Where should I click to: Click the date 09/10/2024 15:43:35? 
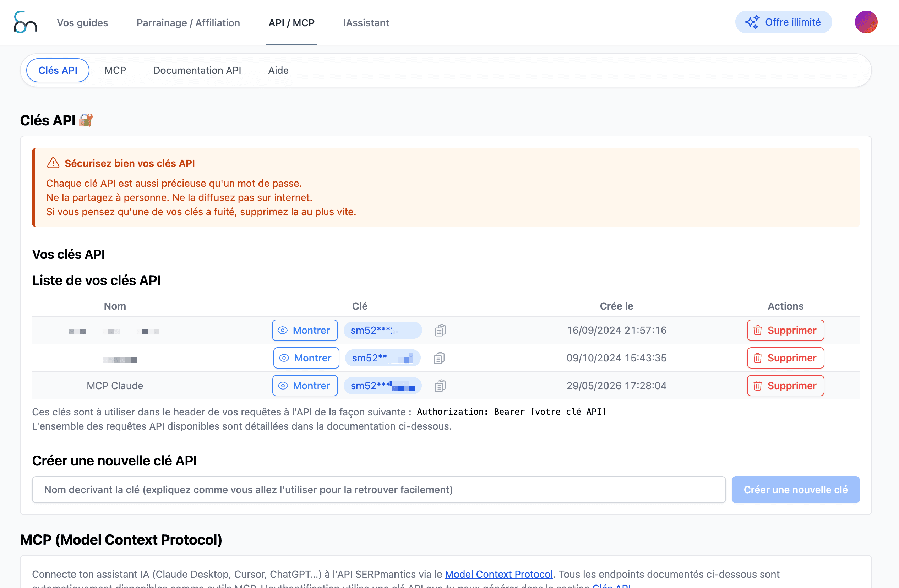616,358
